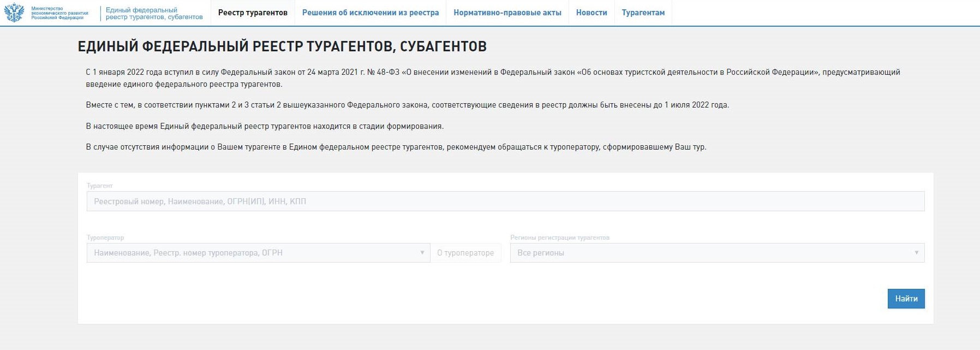The width and height of the screenshot is (980, 350).
Task: Open the Туроператор combo box
Action: pos(258,253)
